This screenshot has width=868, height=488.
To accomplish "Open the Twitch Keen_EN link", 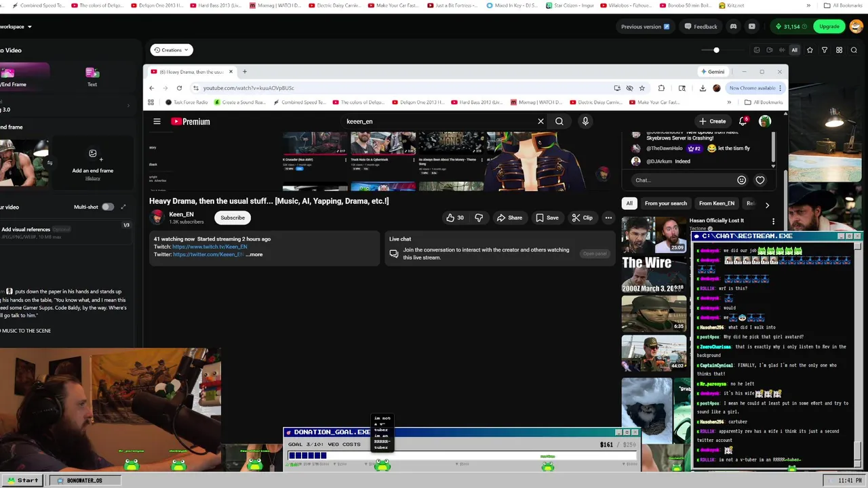I will pyautogui.click(x=210, y=247).
